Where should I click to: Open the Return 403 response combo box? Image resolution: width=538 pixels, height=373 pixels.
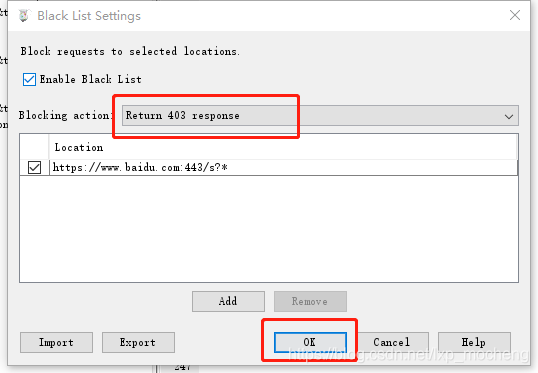[320, 116]
